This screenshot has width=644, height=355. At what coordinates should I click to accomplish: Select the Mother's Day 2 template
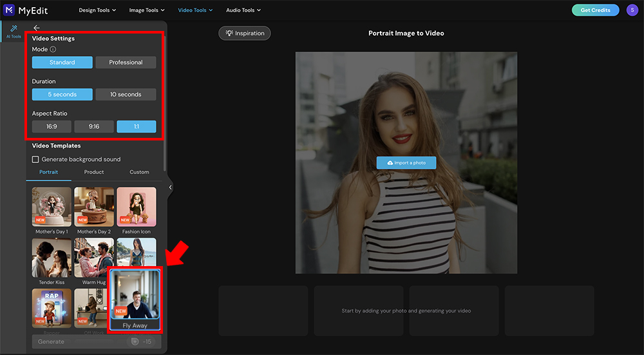(x=94, y=207)
